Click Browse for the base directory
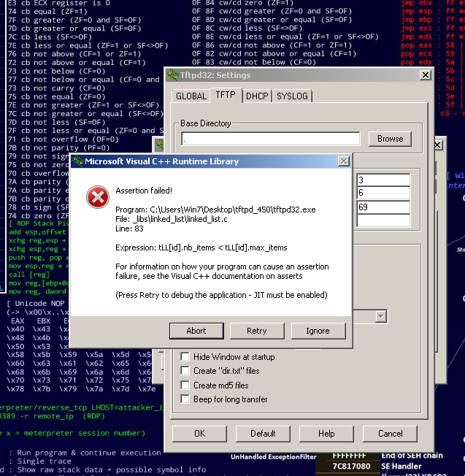Screen dimensions: 465x476 pos(390,139)
